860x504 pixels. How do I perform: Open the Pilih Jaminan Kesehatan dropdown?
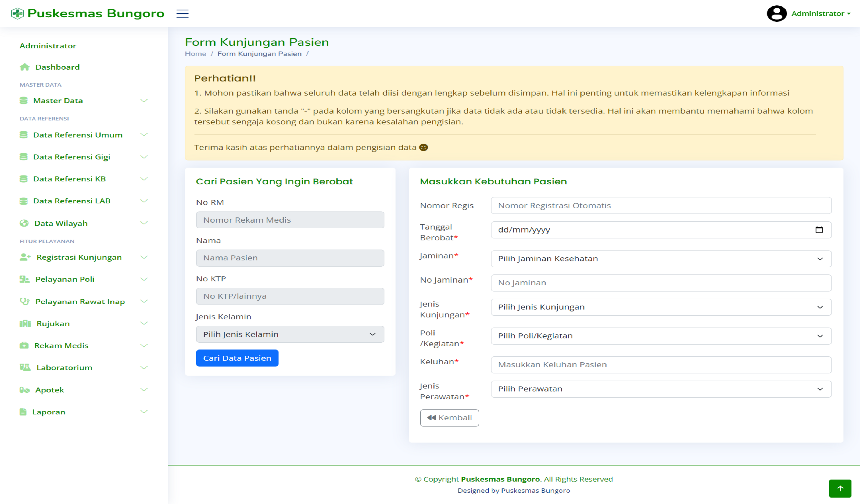pos(661,259)
